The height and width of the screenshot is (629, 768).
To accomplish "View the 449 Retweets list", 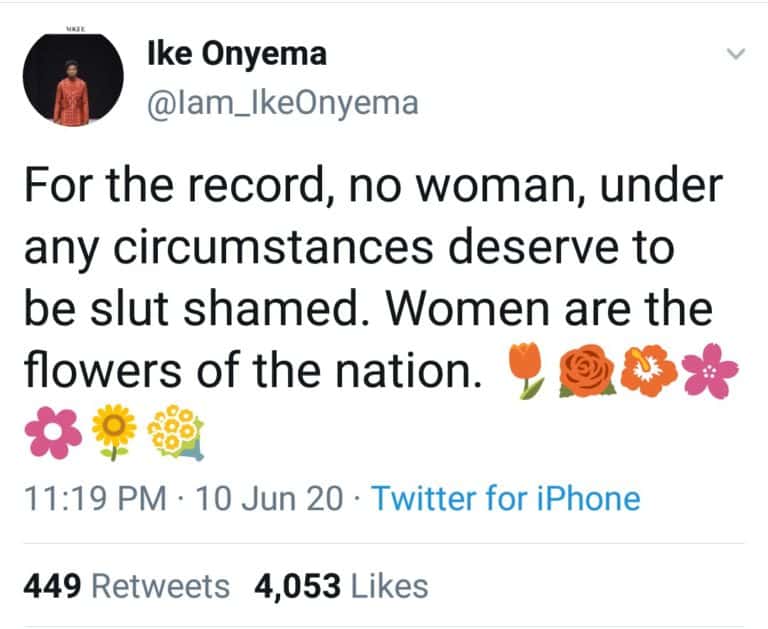I will click(x=126, y=586).
